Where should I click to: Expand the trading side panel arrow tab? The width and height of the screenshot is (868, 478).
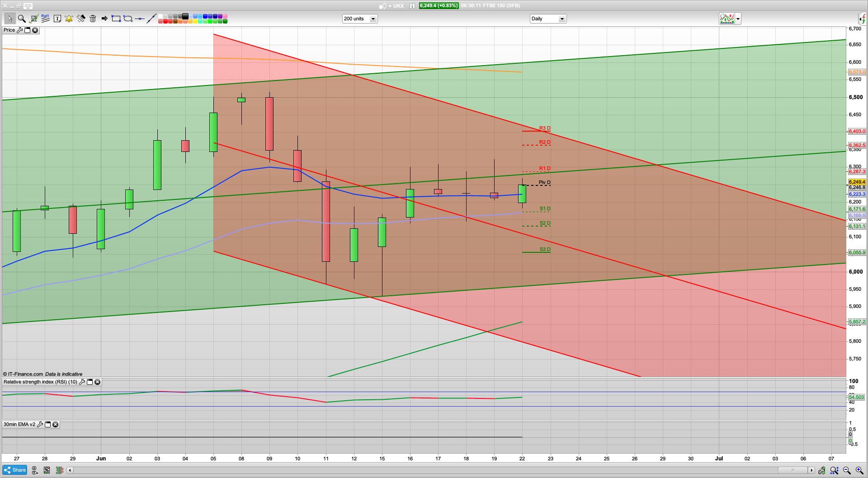coord(863,19)
